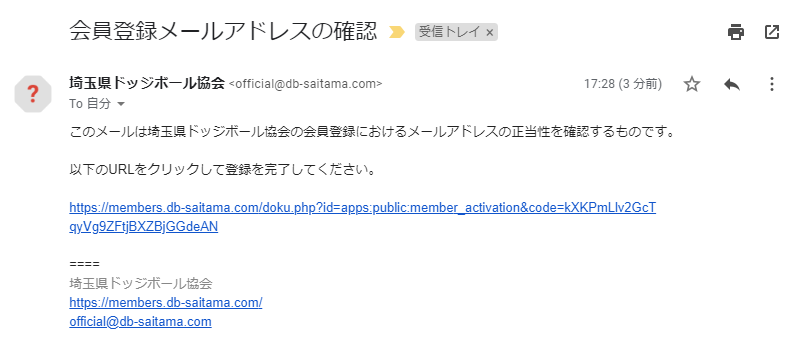Open the message in a new window
This screenshot has height=361, width=792.
tap(772, 32)
